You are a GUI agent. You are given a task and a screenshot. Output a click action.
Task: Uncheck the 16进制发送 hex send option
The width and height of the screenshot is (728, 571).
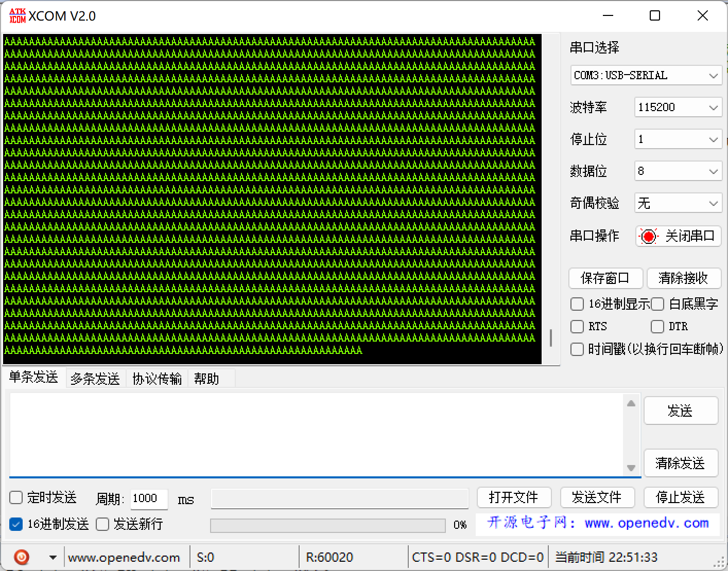click(x=15, y=524)
